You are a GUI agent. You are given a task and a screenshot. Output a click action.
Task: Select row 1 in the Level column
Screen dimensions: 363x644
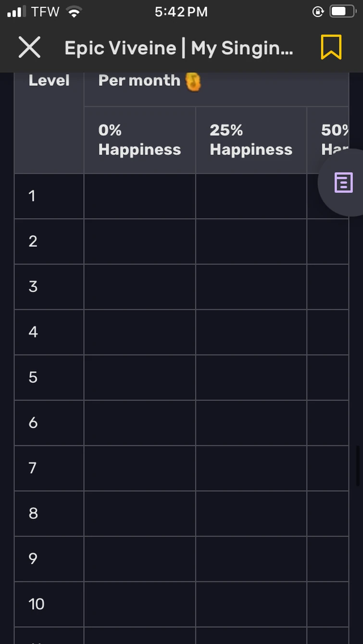point(49,196)
